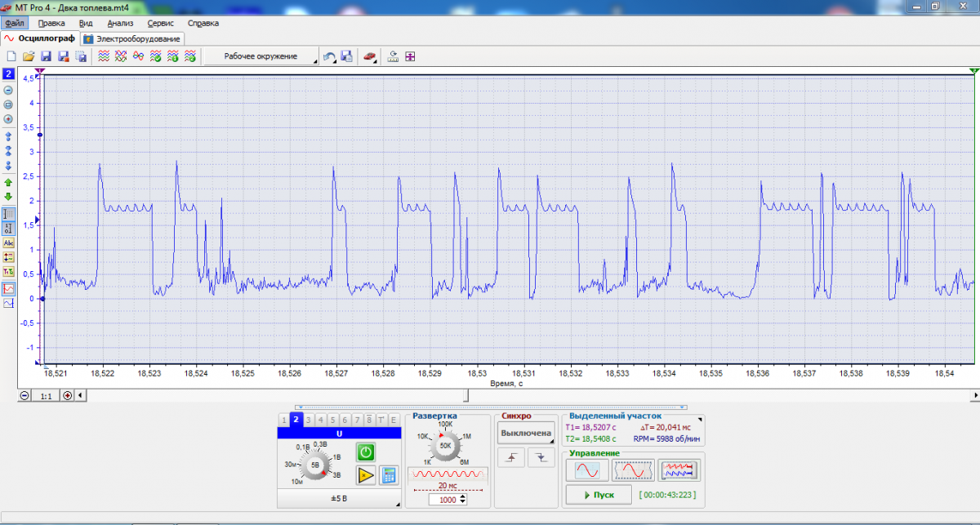The width and height of the screenshot is (980, 525).
Task: Toggle the green channel power button
Action: (x=366, y=452)
